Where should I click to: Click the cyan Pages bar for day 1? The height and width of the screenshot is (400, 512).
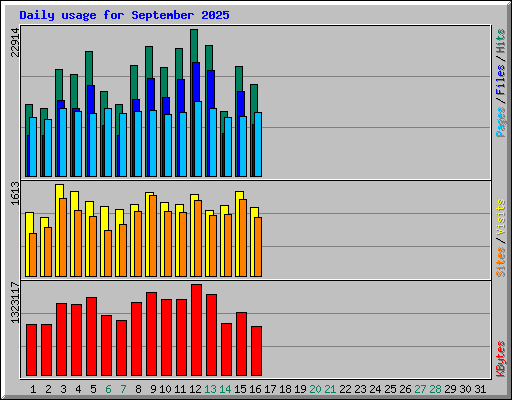pyautogui.click(x=33, y=147)
